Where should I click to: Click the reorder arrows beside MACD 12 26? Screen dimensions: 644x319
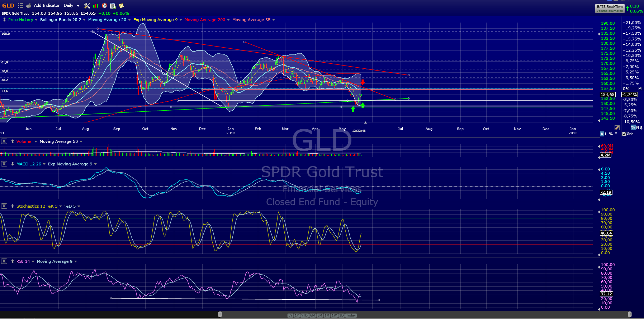pyautogui.click(x=13, y=164)
